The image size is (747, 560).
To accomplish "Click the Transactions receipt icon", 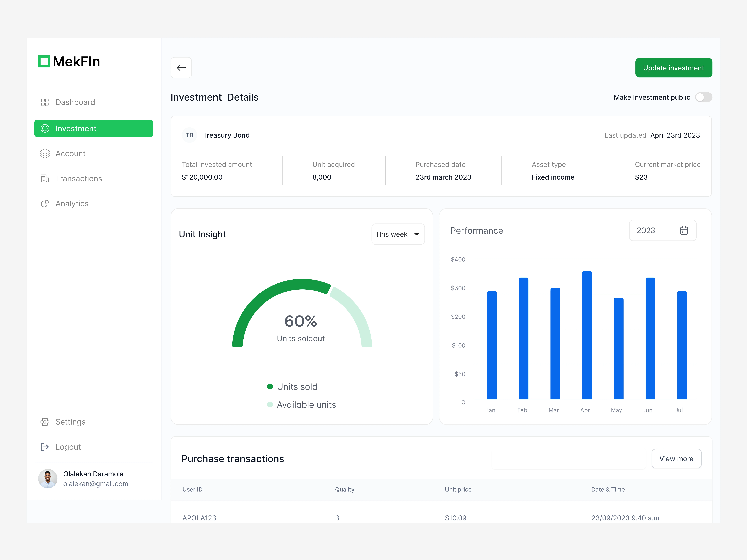I will coord(45,179).
